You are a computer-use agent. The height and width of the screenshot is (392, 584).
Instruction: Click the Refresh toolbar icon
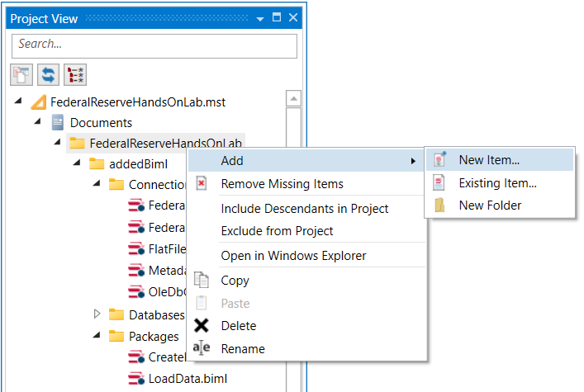48,75
